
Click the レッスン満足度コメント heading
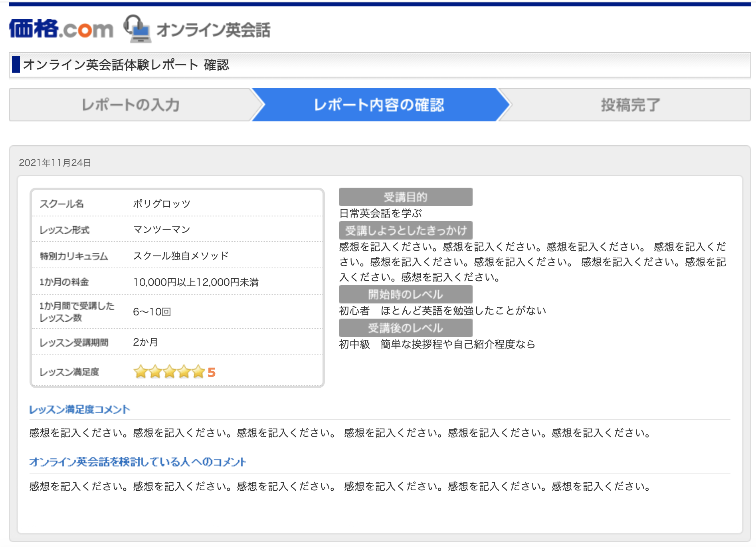click(x=79, y=409)
